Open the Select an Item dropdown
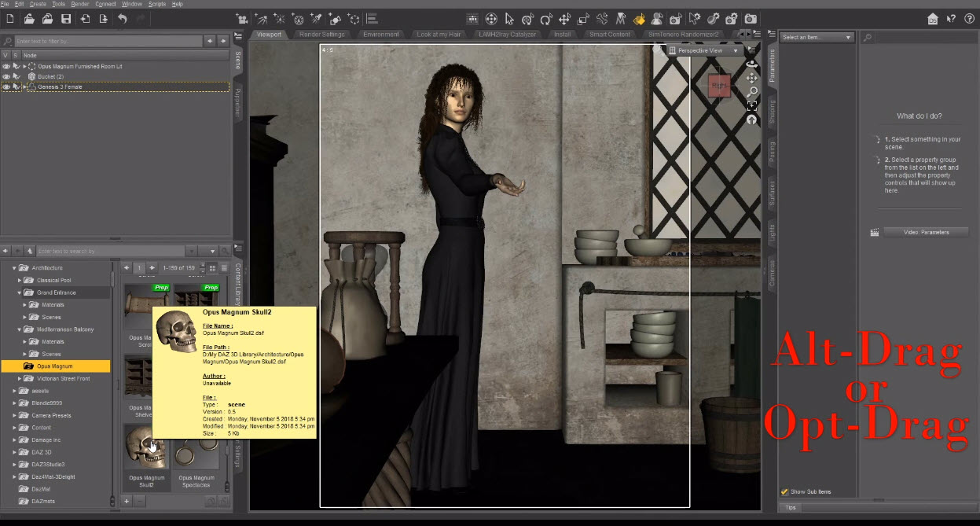 coord(817,37)
